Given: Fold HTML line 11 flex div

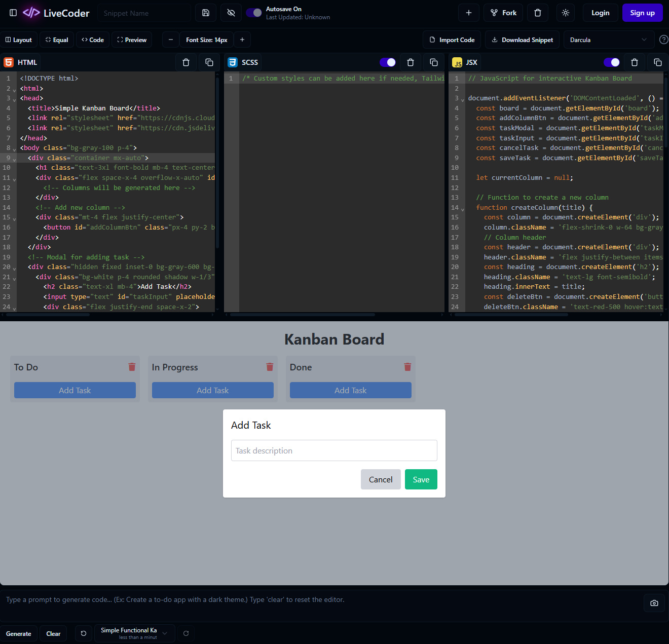Looking at the screenshot, I should 14,179.
